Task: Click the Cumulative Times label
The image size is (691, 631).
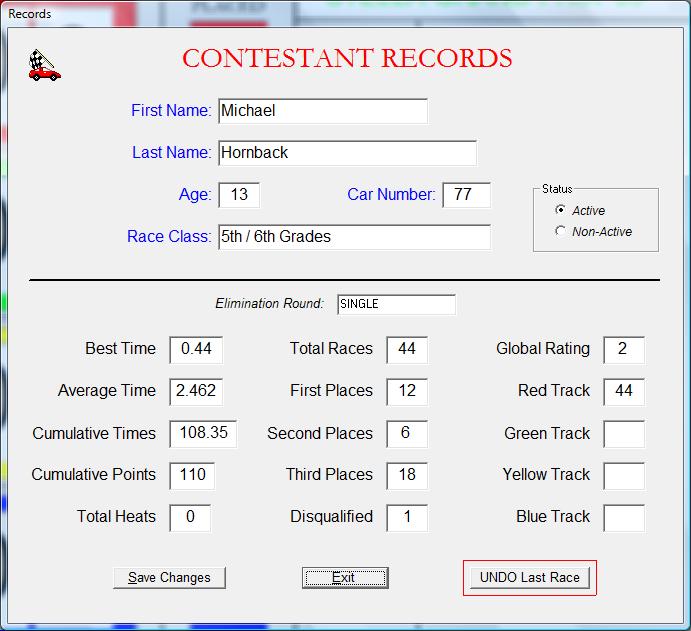Action: pyautogui.click(x=94, y=433)
